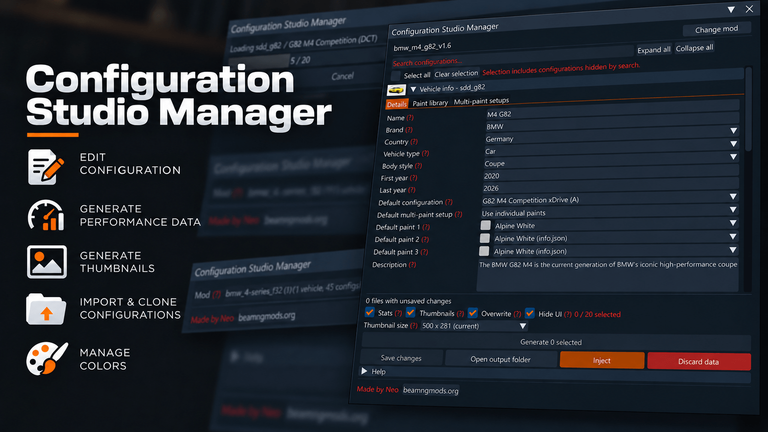Switch to the Multi-paint setups tab

[481, 101]
